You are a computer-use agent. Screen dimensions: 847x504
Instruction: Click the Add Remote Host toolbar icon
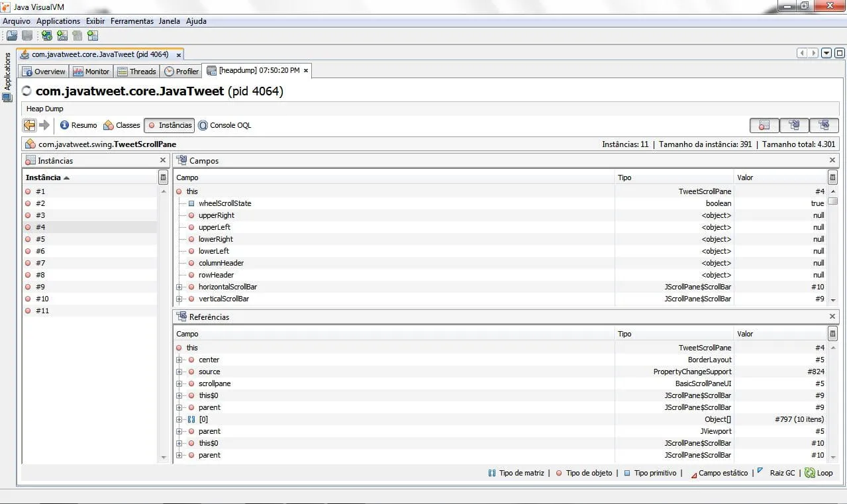46,36
